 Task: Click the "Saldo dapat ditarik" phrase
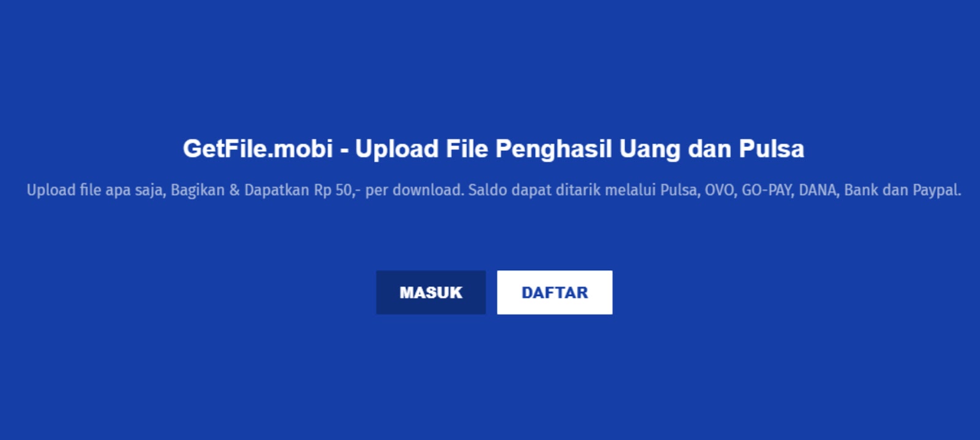pos(534,190)
